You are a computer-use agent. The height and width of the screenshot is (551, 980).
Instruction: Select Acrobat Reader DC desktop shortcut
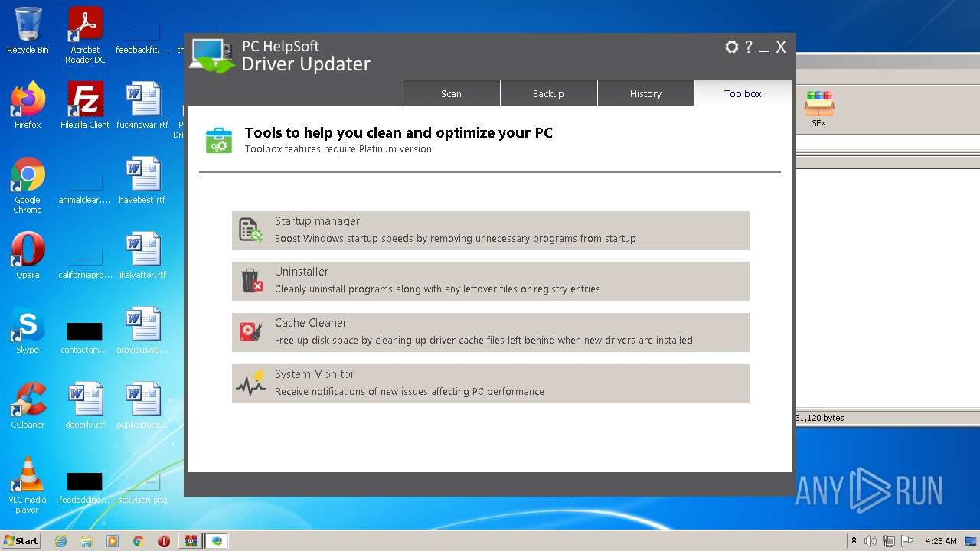(85, 35)
